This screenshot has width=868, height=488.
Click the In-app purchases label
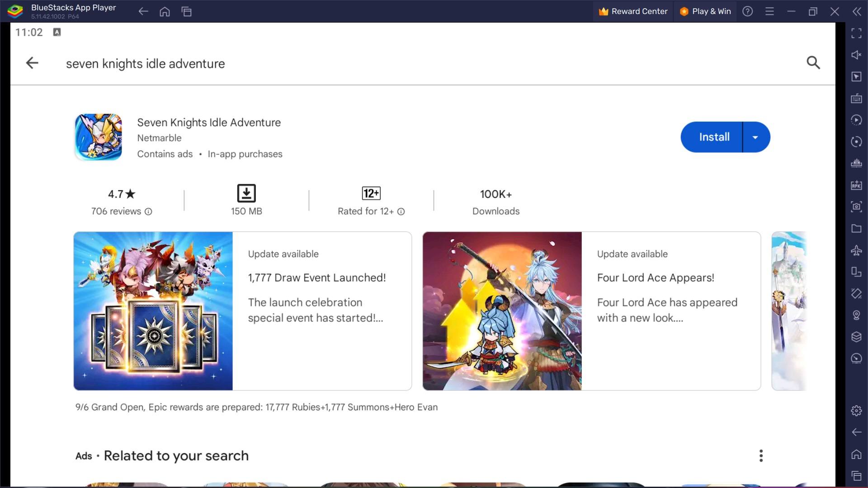pos(245,154)
